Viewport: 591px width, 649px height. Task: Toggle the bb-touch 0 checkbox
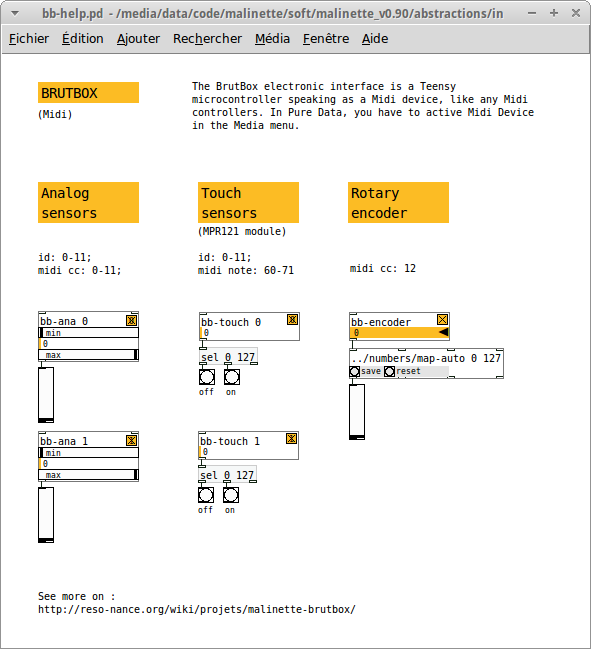[x=293, y=320]
